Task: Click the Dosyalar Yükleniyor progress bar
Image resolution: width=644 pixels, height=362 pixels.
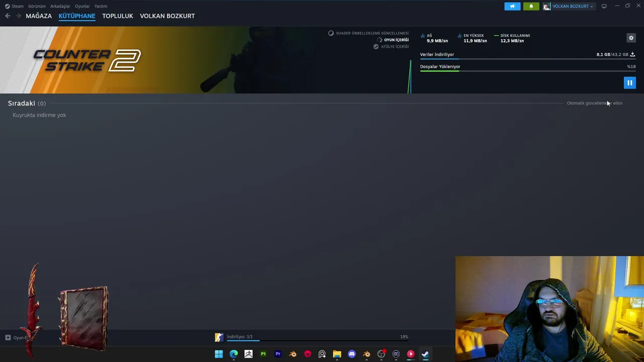Action: pyautogui.click(x=527, y=71)
